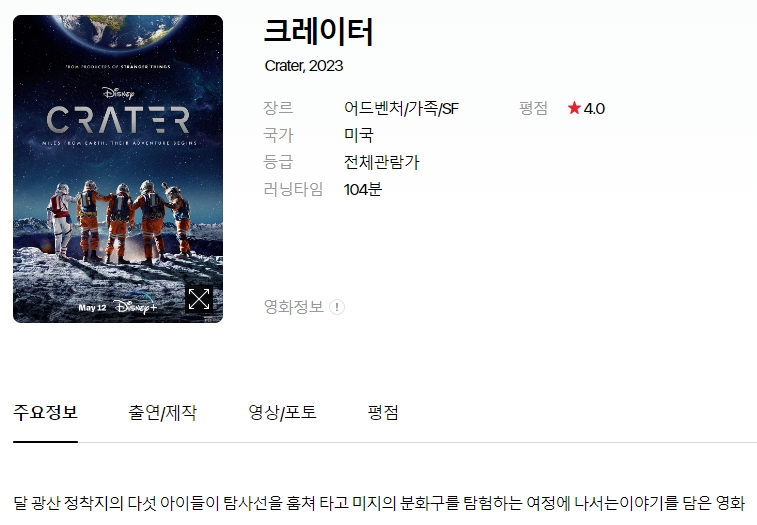Click the 평점 label beside the star

pos(533,108)
